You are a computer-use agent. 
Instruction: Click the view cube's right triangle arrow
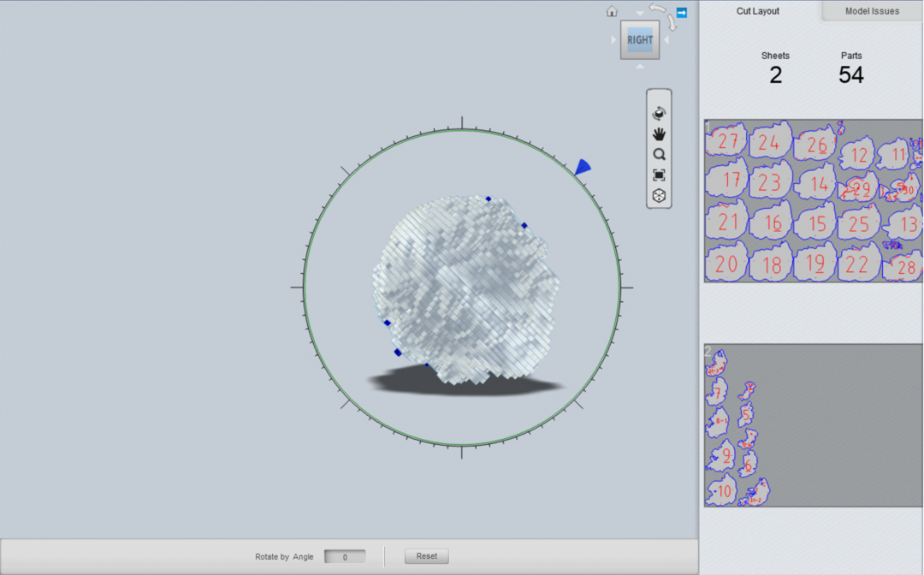666,40
